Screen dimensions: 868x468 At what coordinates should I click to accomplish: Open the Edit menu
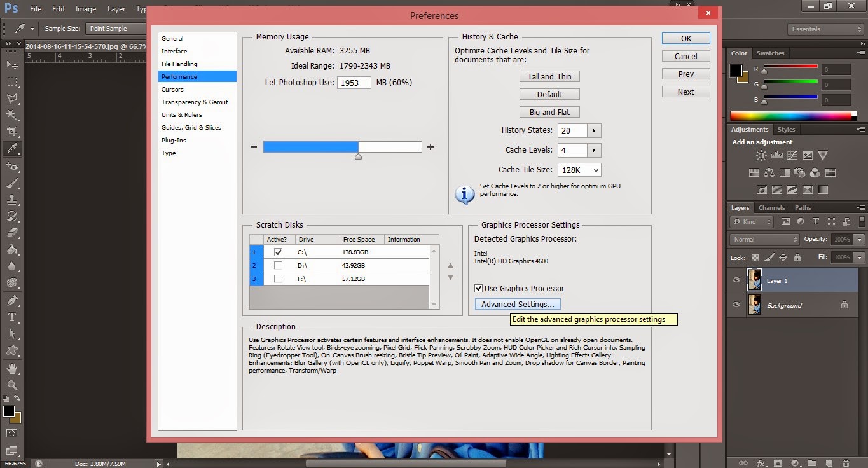[x=59, y=9]
